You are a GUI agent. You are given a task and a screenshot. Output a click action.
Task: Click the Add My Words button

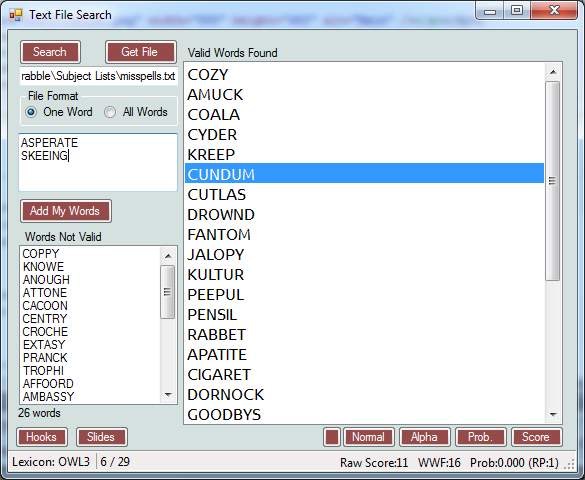pyautogui.click(x=66, y=211)
